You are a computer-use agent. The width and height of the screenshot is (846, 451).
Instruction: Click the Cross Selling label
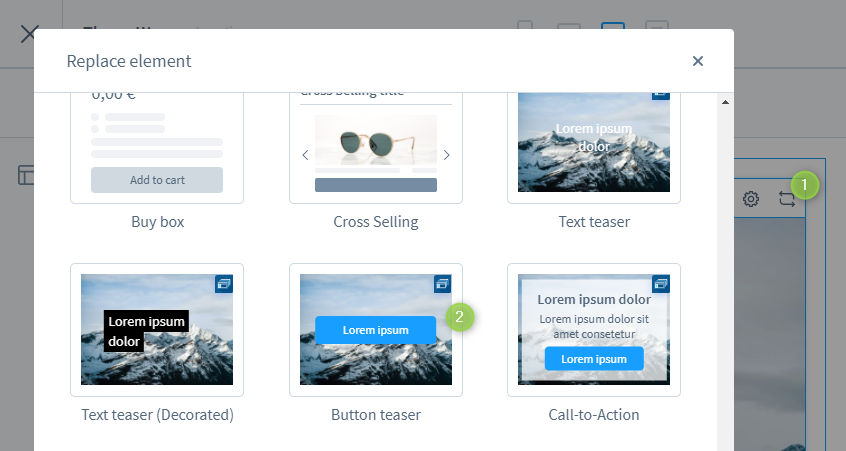tap(376, 222)
